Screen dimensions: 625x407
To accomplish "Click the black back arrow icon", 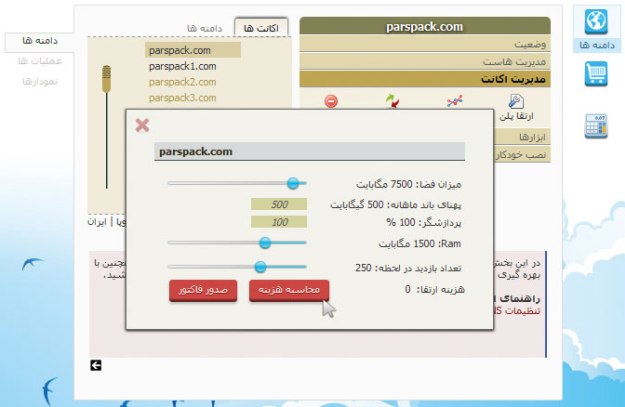I will pyautogui.click(x=96, y=365).
